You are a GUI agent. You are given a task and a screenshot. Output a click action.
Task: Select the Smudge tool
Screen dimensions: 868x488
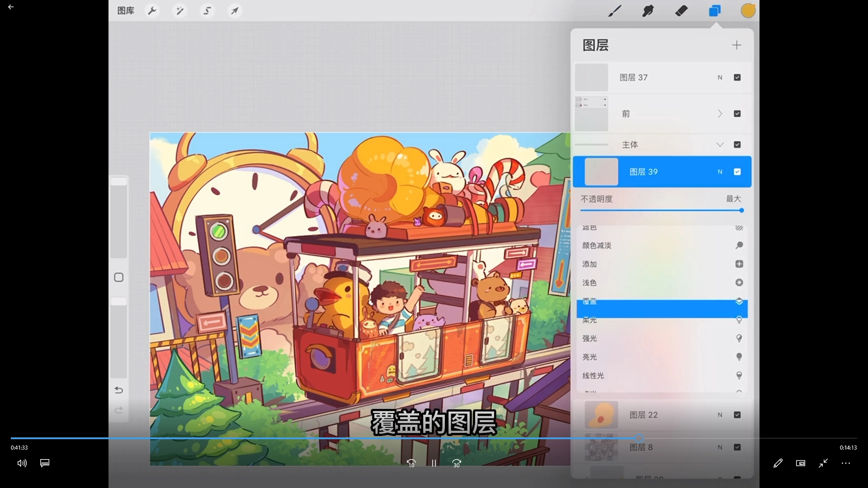[648, 11]
